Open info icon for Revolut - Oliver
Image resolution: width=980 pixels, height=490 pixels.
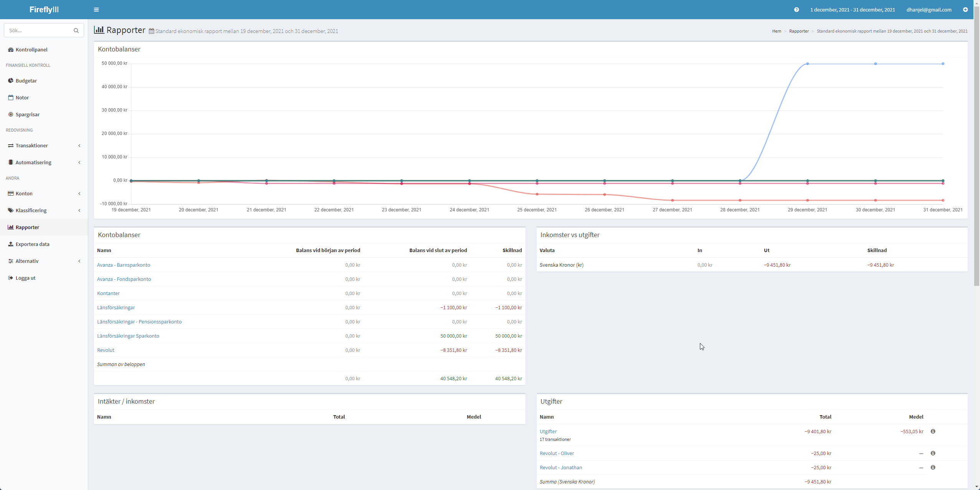pos(933,453)
